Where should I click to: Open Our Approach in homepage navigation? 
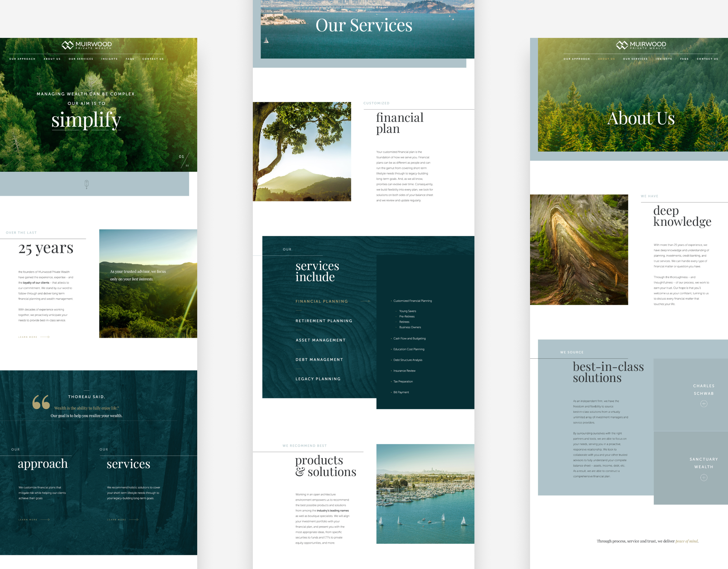22,59
